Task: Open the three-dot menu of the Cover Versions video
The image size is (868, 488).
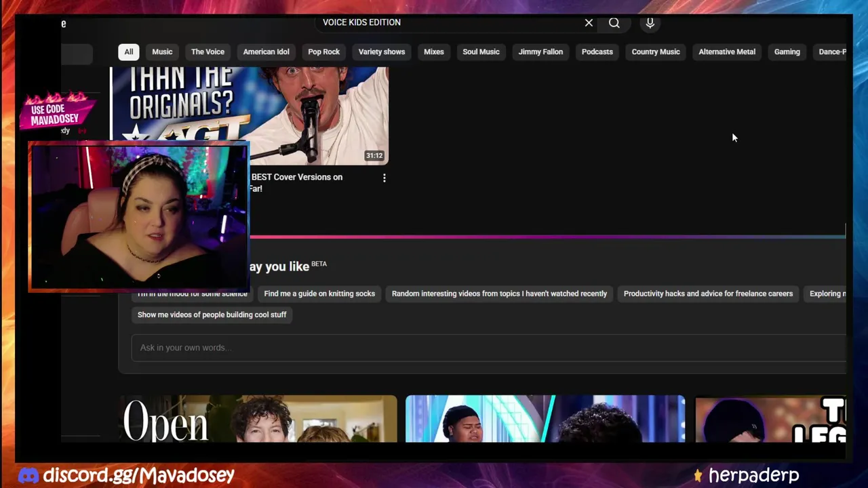Action: [384, 178]
